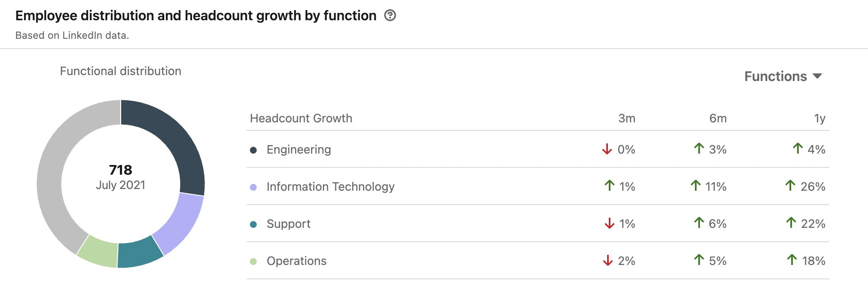Select the Information Technology row label
This screenshot has width=868, height=308.
point(330,187)
